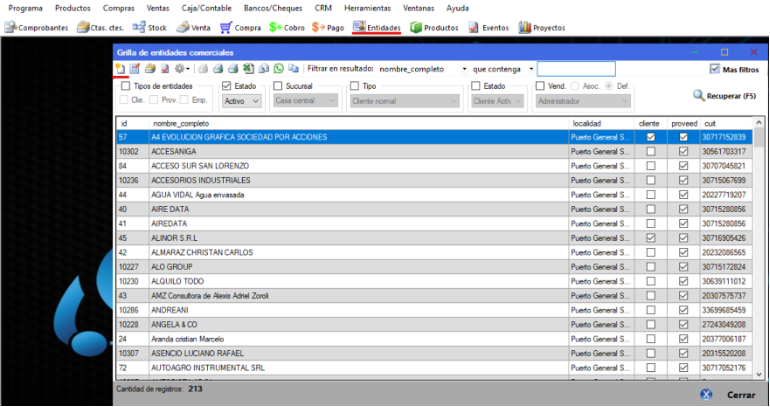Open the Cobro toolbar shortcut
This screenshot has height=407, width=770.
[286, 27]
